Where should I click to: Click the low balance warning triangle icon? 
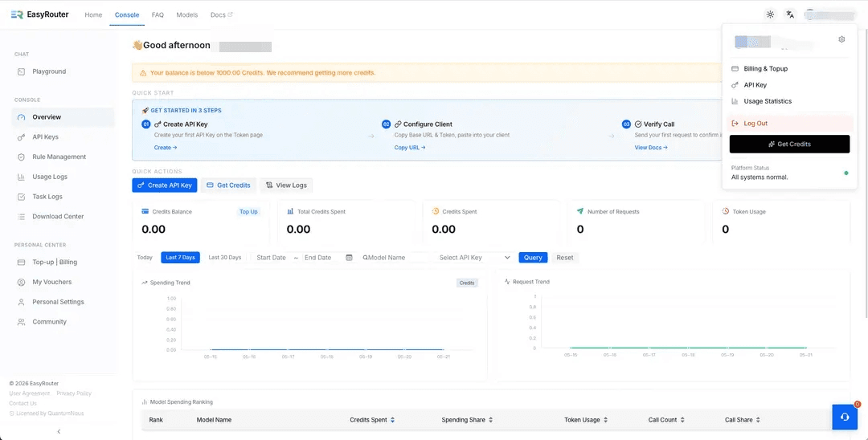(x=143, y=73)
